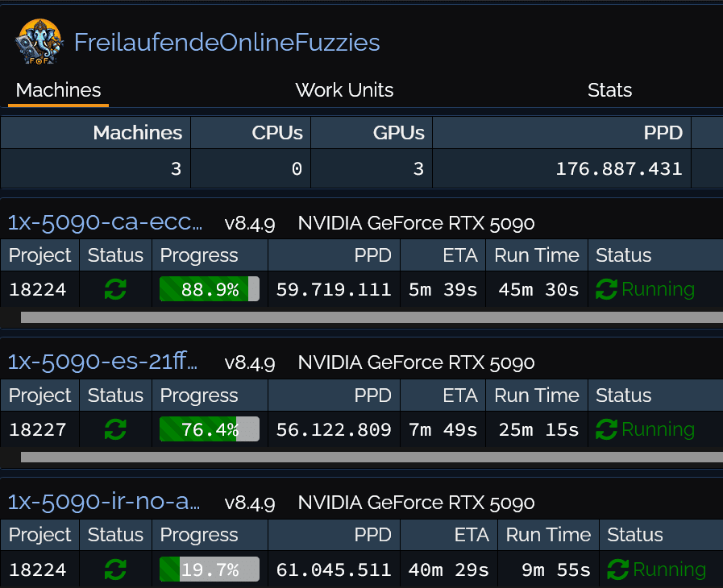Screen dimensions: 723x588
Task: Click the 76.4% progress bar
Action: pyautogui.click(x=210, y=430)
